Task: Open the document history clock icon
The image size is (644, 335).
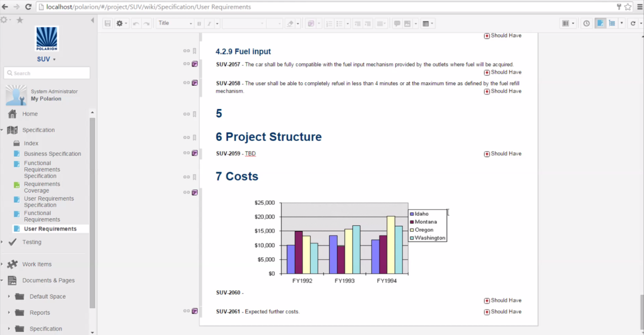Action: click(x=586, y=24)
